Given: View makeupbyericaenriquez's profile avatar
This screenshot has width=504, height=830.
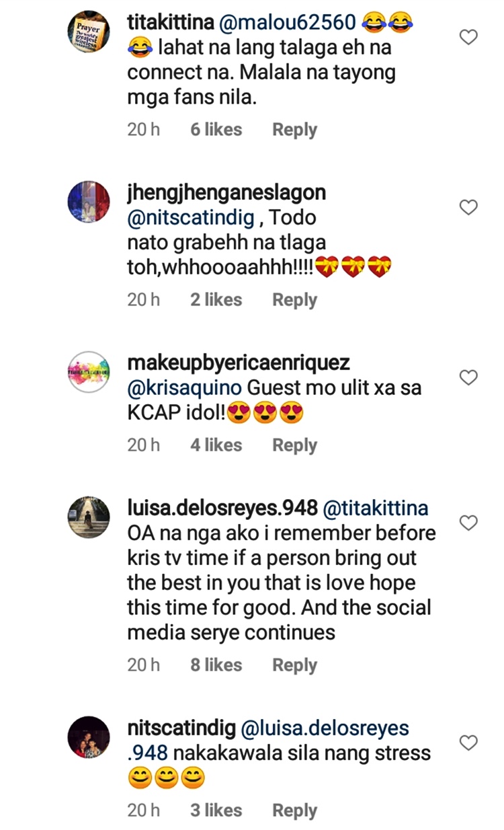Looking at the screenshot, I should [x=89, y=372].
